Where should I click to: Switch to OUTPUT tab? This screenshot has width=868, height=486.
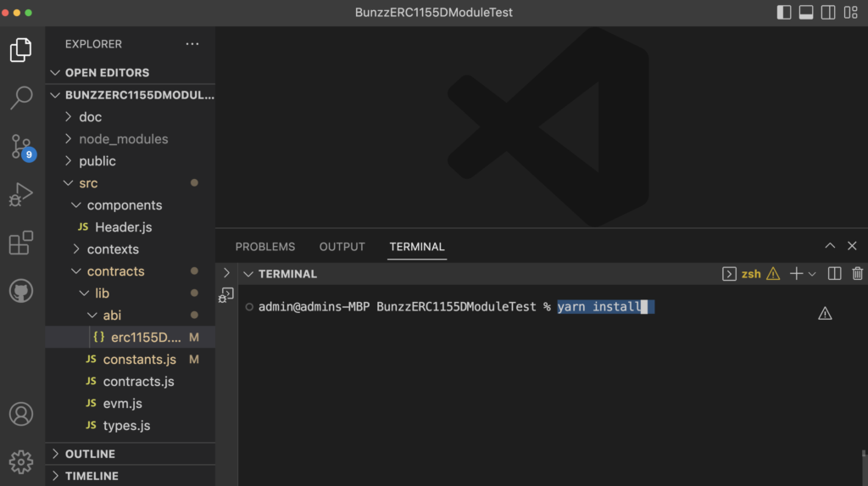coord(342,247)
